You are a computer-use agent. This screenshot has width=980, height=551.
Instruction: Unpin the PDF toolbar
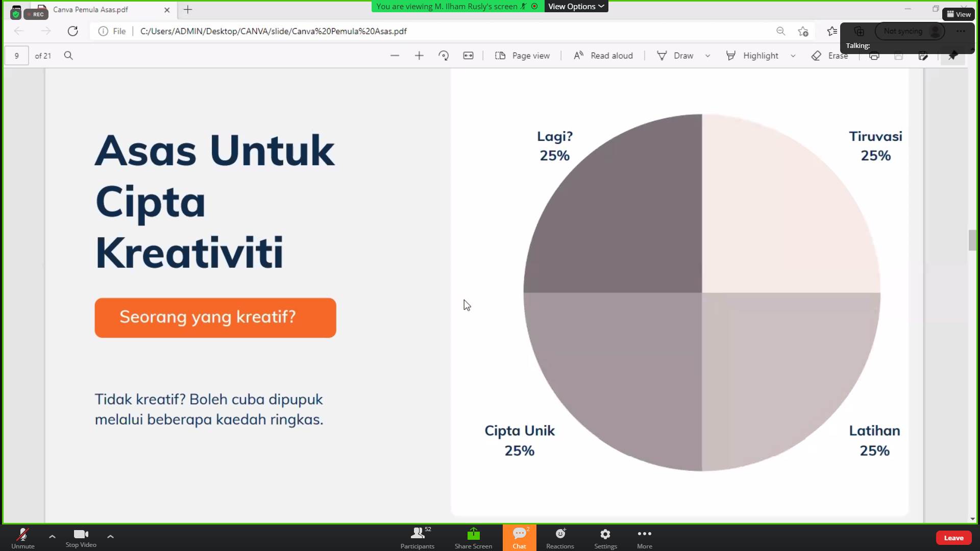(x=952, y=56)
